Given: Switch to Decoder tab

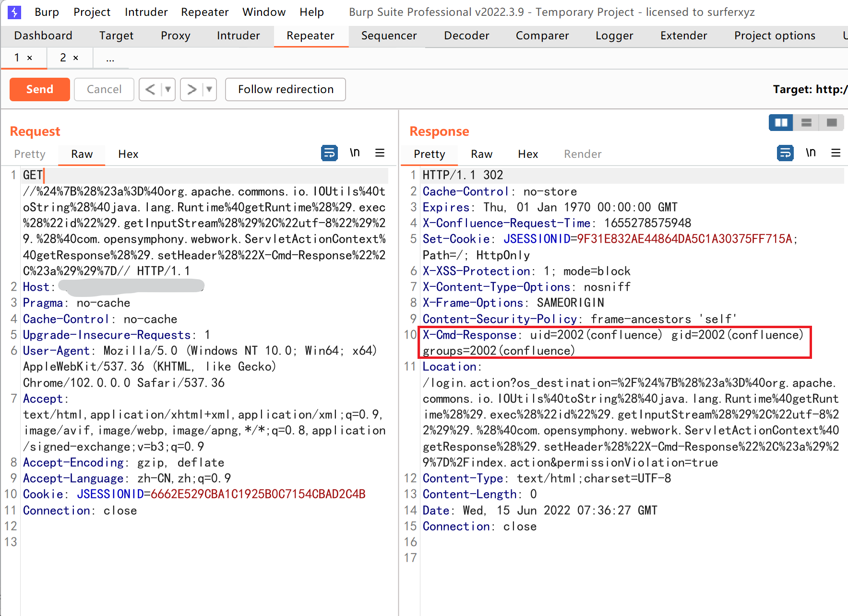Looking at the screenshot, I should (x=466, y=36).
